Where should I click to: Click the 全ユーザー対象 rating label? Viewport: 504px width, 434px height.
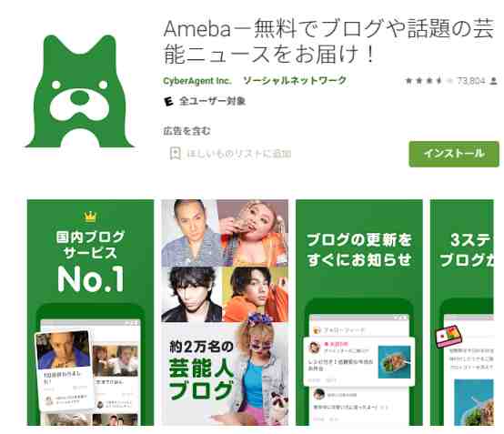213,101
